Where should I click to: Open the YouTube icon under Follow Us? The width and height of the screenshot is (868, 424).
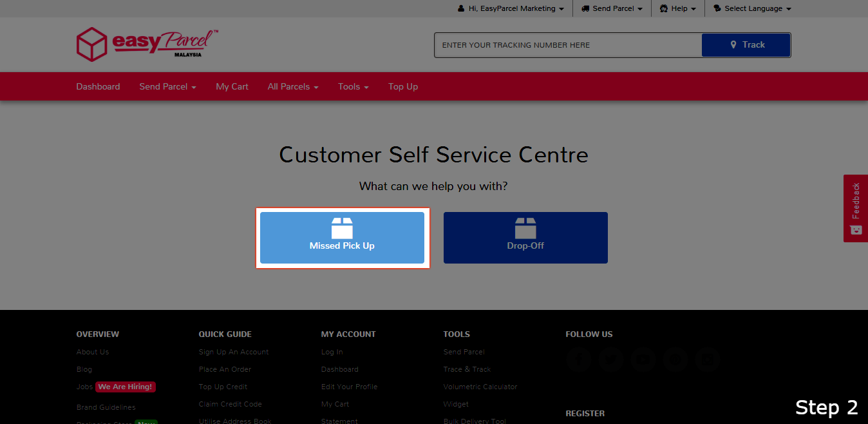(x=643, y=359)
